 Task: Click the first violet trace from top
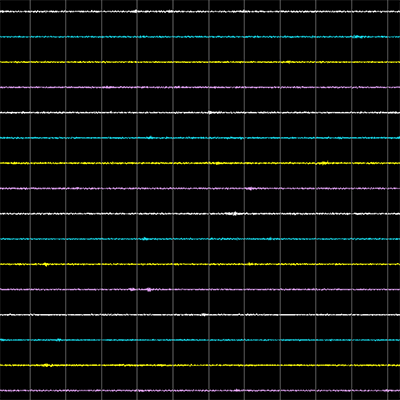[x=200, y=87]
